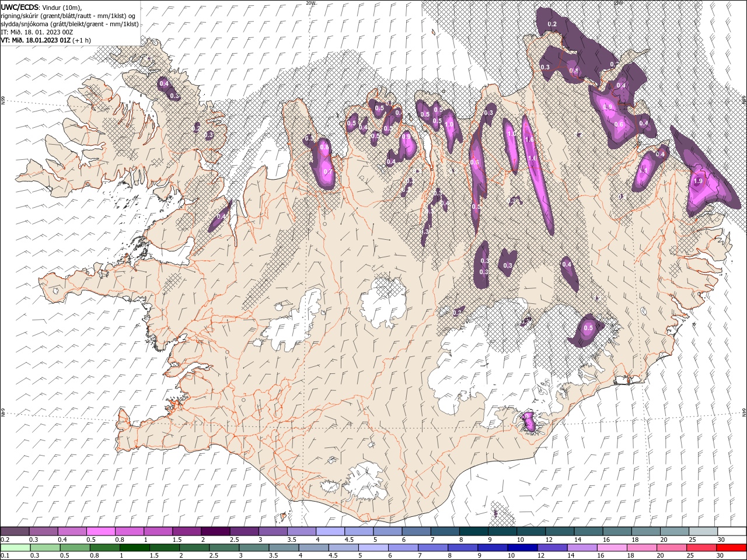The image size is (747, 560).
Task: Click the 15W longitude label at the top edge
Action: pyautogui.click(x=618, y=3)
